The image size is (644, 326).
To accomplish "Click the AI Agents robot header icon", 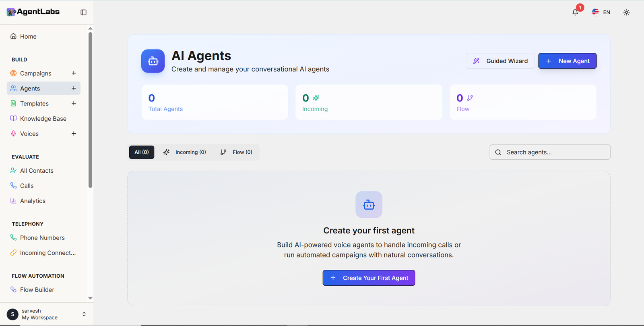I will (153, 61).
